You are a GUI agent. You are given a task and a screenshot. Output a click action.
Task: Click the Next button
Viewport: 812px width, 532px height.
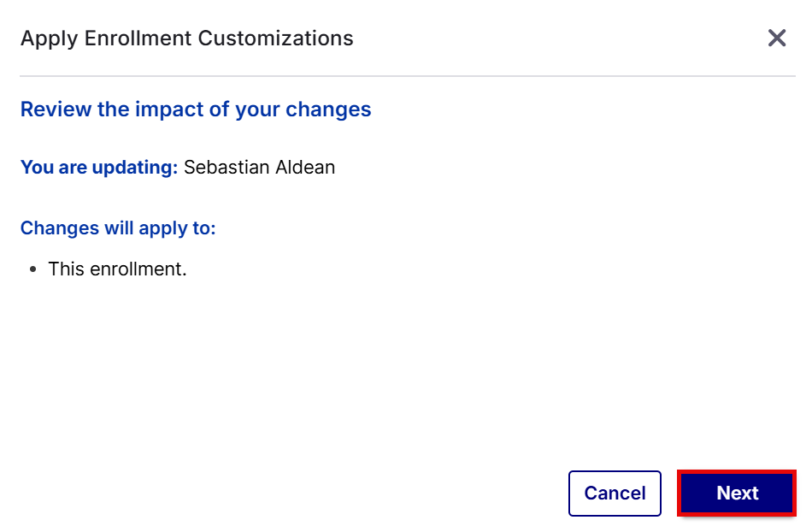[737, 494]
